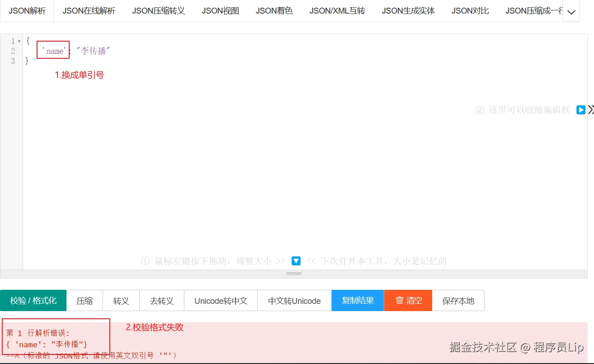Click the ① circled-one hint icon

145,260
